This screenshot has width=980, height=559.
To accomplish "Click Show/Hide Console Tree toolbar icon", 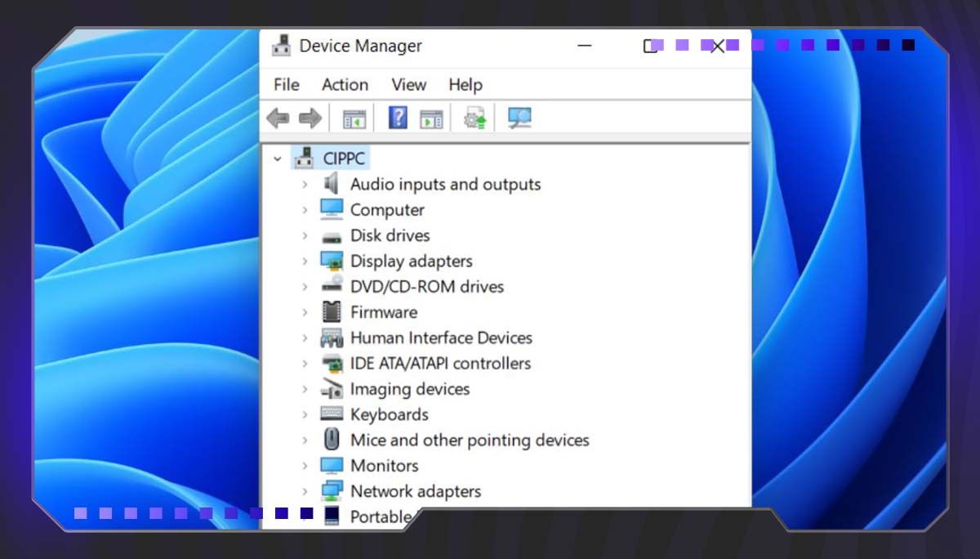I will [x=354, y=119].
